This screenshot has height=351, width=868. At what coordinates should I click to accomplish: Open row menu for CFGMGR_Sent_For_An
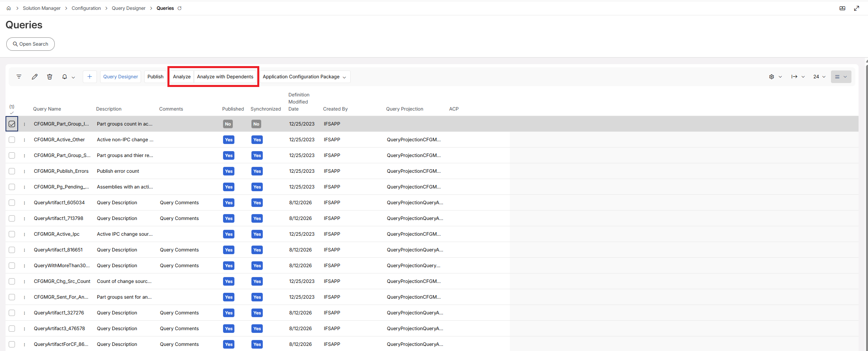(24, 297)
